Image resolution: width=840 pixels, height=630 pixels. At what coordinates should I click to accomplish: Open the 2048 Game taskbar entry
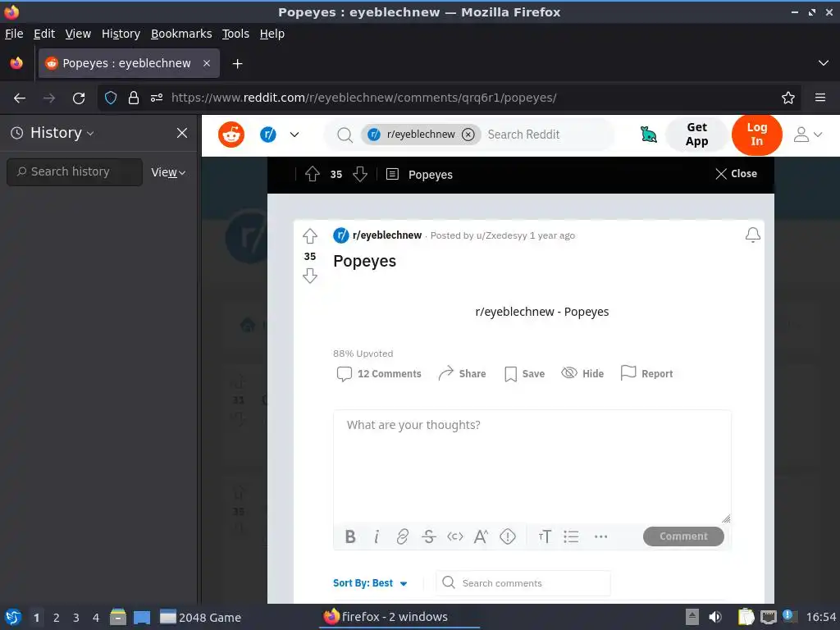[200, 618]
